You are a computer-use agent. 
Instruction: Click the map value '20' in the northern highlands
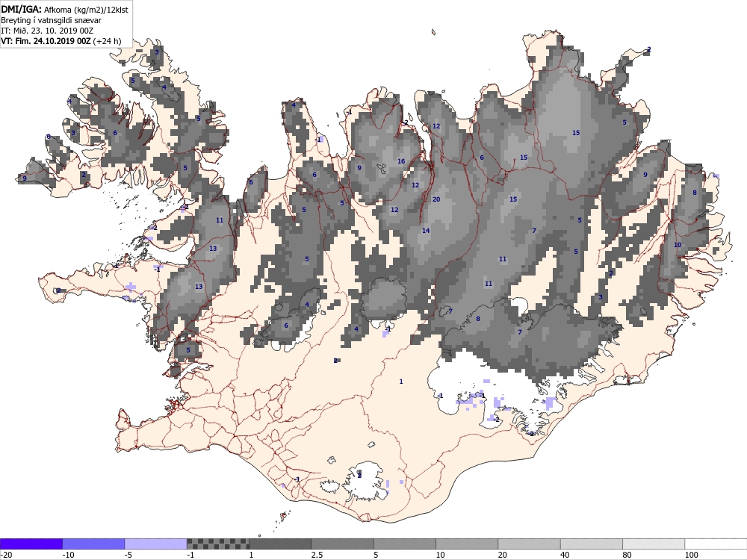click(x=436, y=199)
